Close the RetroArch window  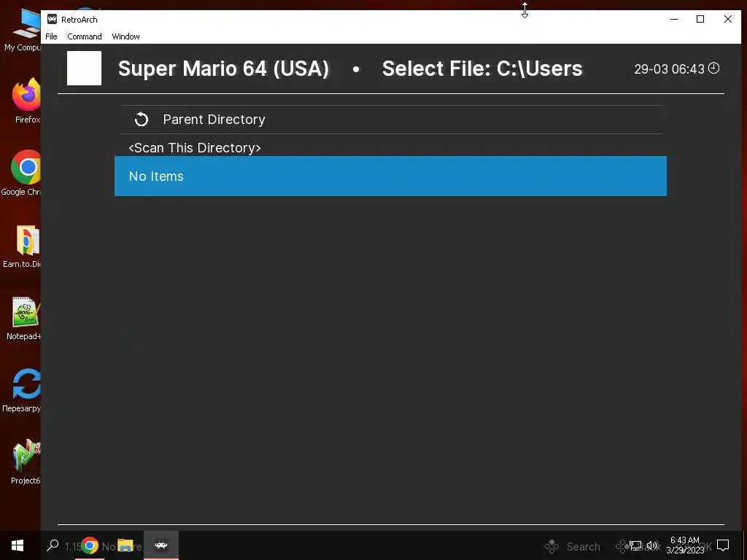pos(728,19)
